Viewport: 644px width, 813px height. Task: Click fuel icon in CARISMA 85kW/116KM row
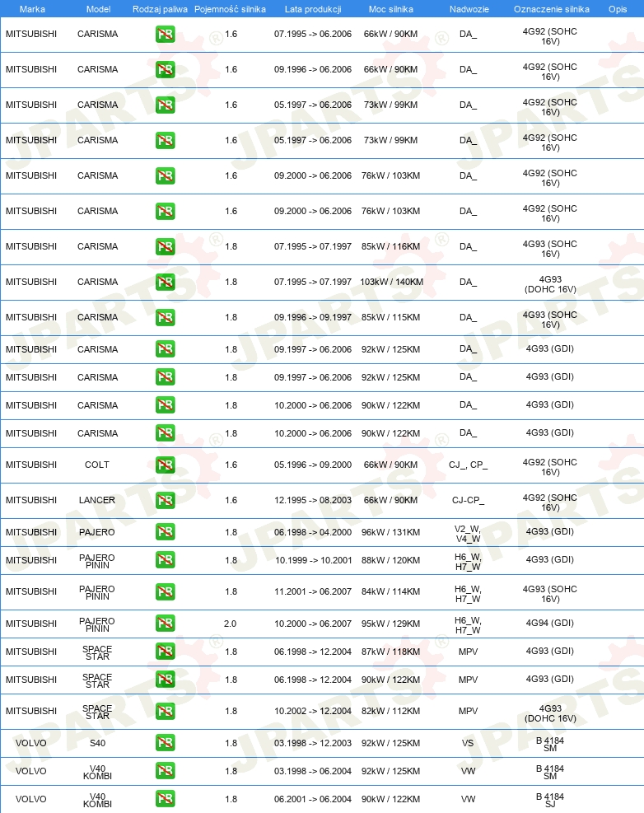click(165, 247)
